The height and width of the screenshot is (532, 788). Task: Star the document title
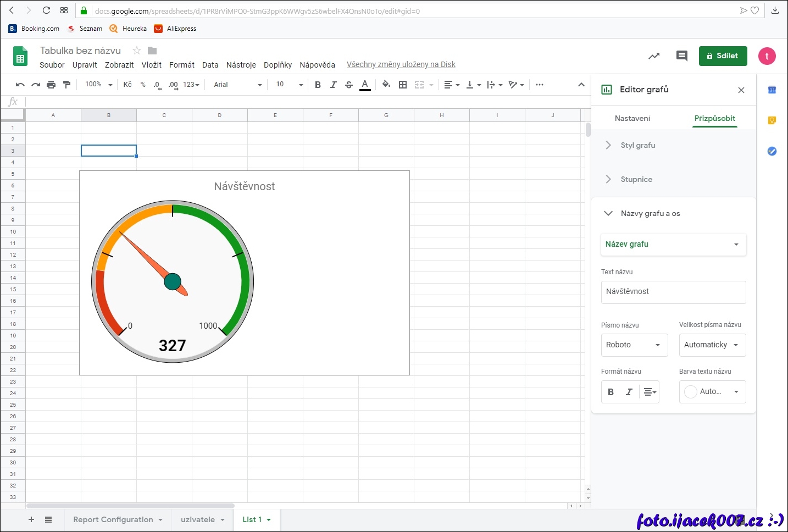pos(137,51)
